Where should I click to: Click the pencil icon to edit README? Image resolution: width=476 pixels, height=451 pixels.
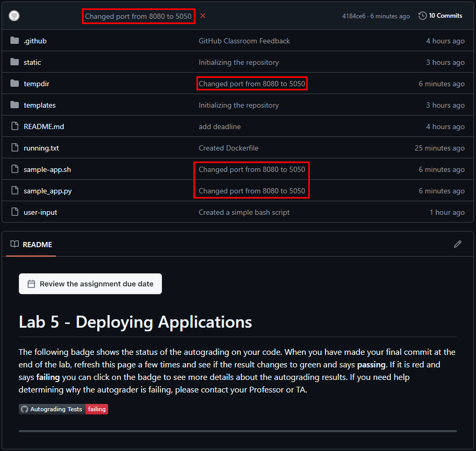pyautogui.click(x=458, y=244)
